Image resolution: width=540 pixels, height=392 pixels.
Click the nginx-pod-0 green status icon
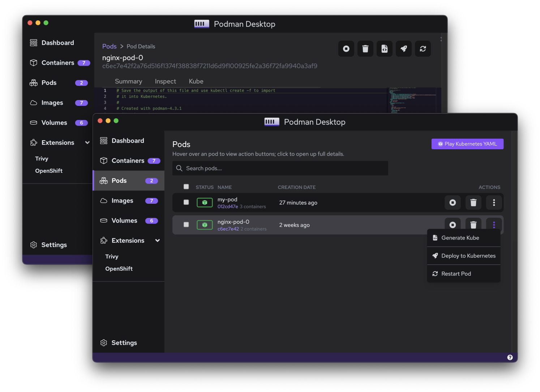[x=205, y=225]
